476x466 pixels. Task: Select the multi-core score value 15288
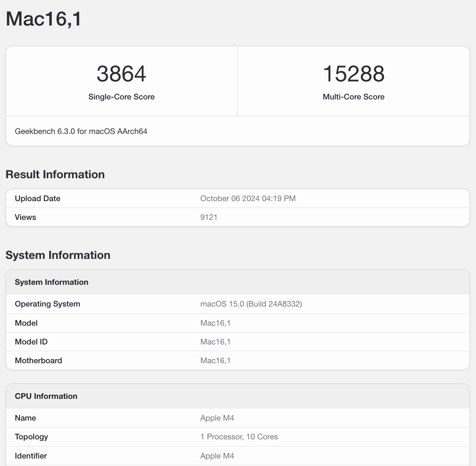point(354,74)
